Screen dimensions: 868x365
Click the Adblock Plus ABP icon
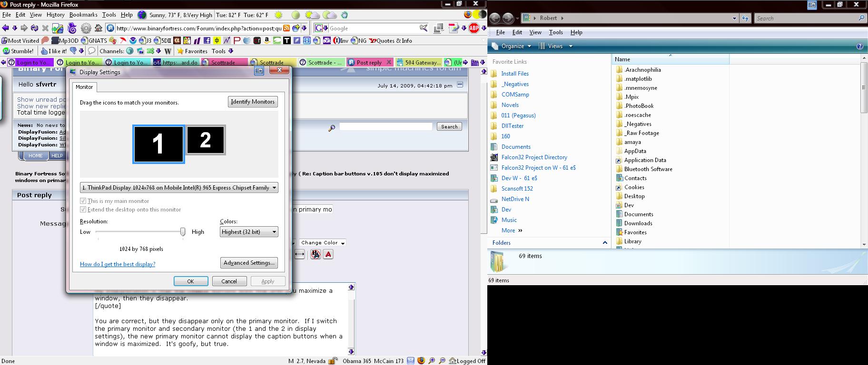pos(473,29)
